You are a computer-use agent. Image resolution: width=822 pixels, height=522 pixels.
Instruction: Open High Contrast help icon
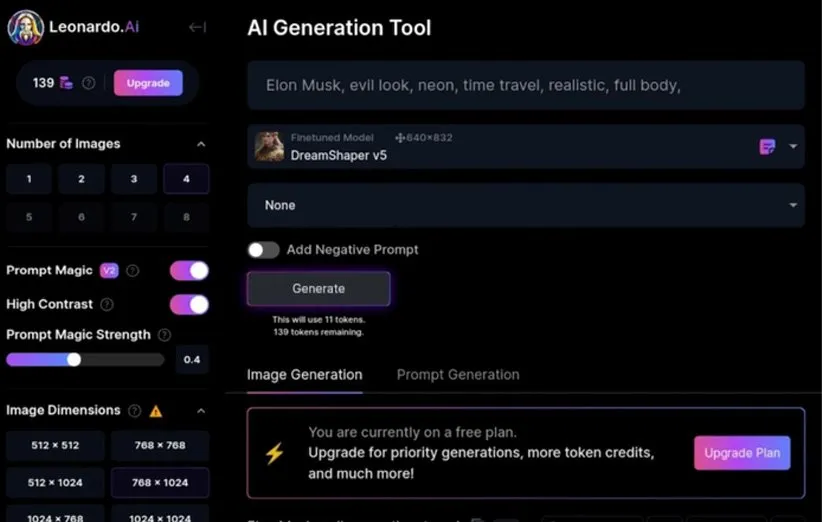pyautogui.click(x=107, y=304)
